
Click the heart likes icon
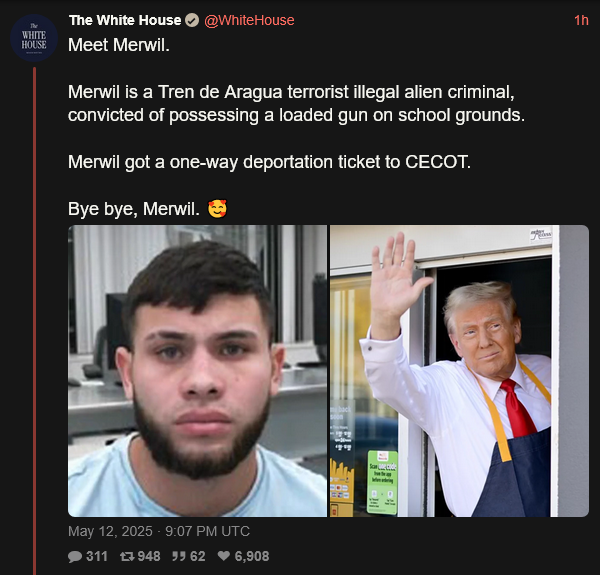point(224,555)
